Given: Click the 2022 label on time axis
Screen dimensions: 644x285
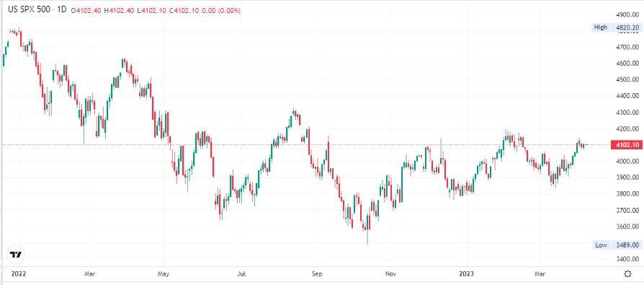Looking at the screenshot, I should [x=18, y=273].
